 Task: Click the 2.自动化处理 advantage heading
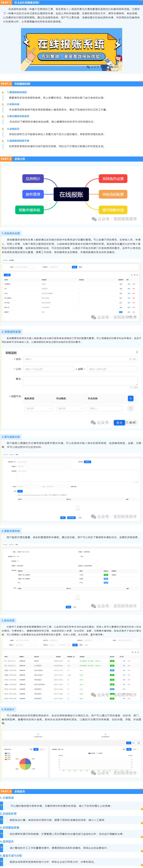[8, 813]
